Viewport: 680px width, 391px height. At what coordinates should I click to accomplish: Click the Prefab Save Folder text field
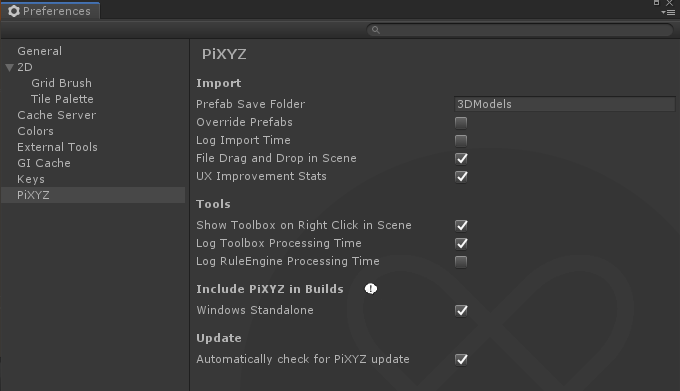pos(565,104)
